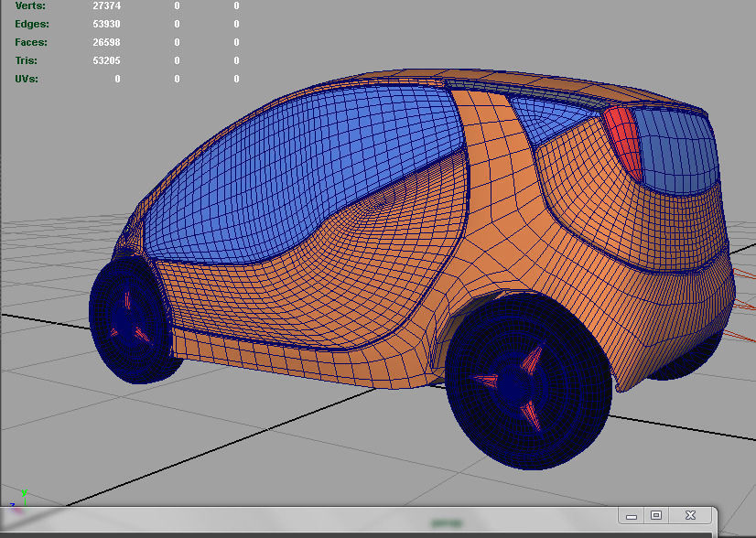The image size is (756, 538).
Task: Select the car's blue rear window mesh
Action: tap(676, 150)
